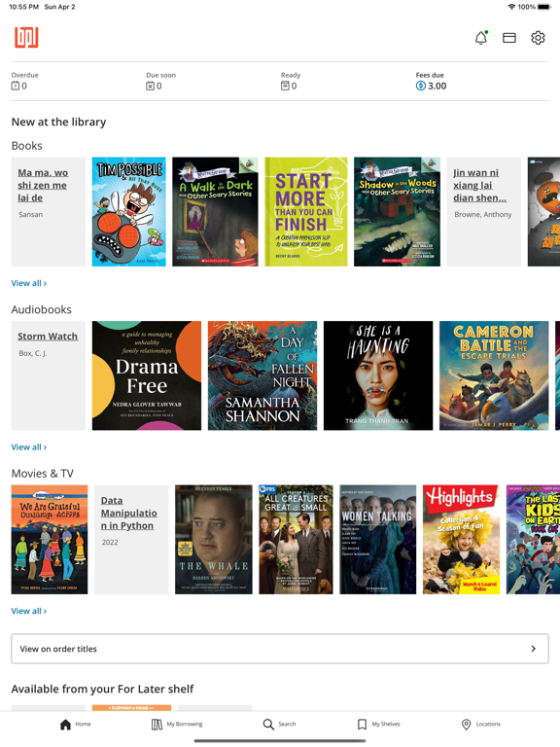This screenshot has height=747, width=560.
Task: Tap the My Shelves bookmark icon
Action: [362, 724]
